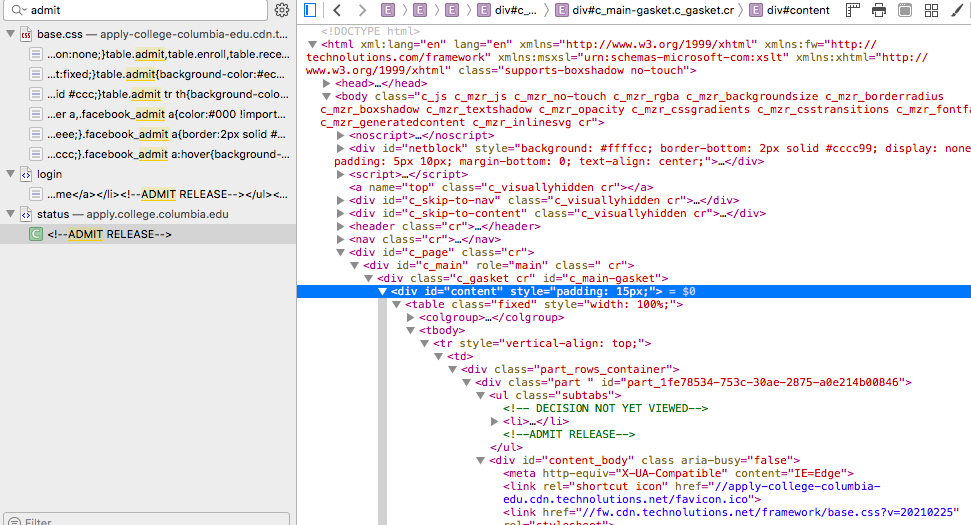This screenshot has width=971, height=525.
Task: Expand the colgroup element
Action: point(411,317)
